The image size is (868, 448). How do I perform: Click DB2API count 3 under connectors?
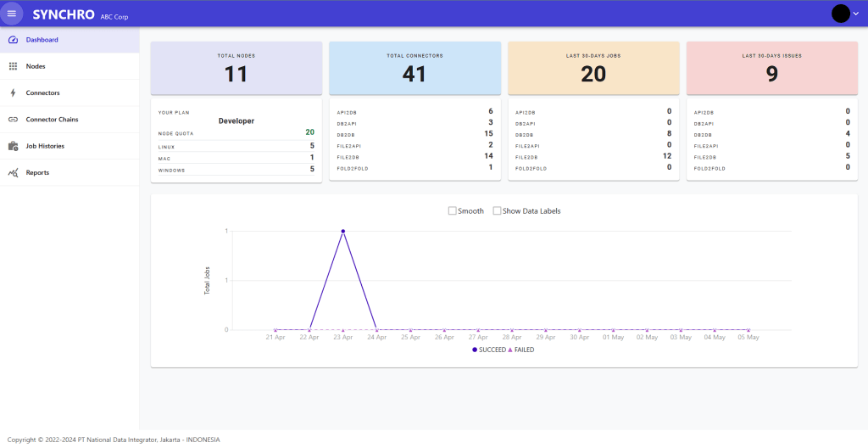[491, 122]
